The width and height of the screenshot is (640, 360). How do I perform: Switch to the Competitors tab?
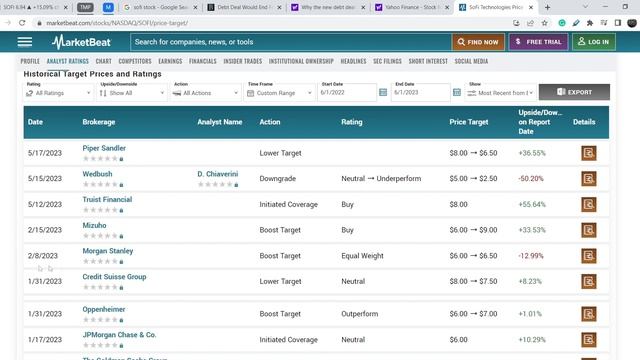click(x=135, y=61)
